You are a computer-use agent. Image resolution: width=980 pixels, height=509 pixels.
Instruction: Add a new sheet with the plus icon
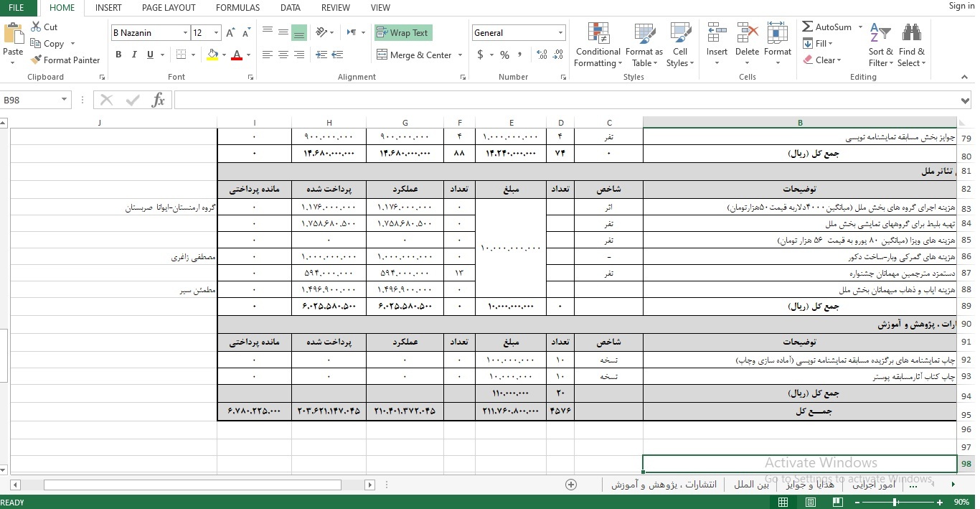(x=571, y=485)
